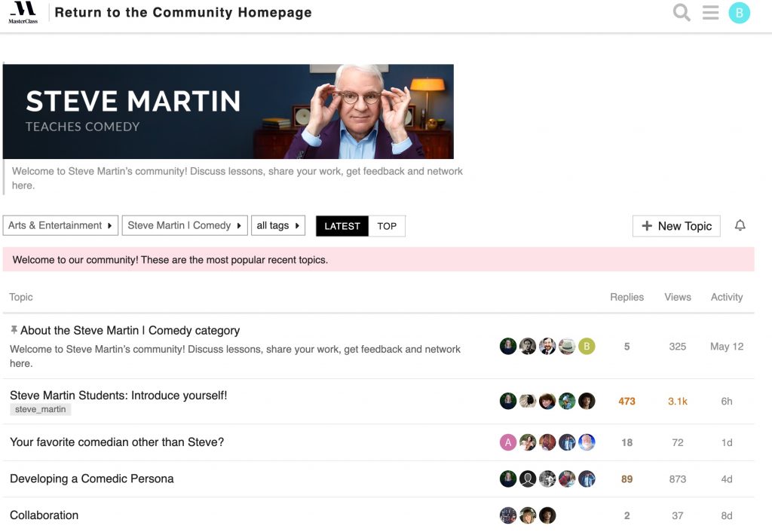Open the About the Steve Martin | Comedy category topic
The width and height of the screenshot is (772, 532).
[x=130, y=330]
